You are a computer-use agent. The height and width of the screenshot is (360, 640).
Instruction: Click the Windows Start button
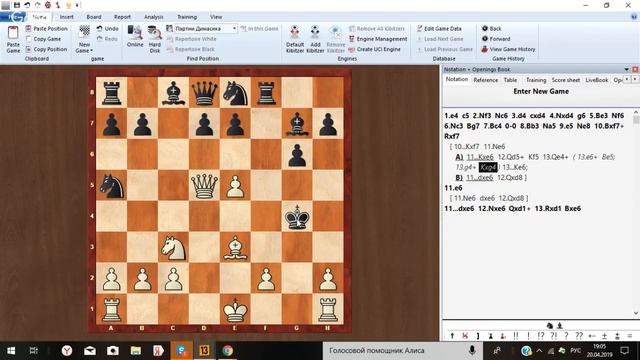point(11,351)
